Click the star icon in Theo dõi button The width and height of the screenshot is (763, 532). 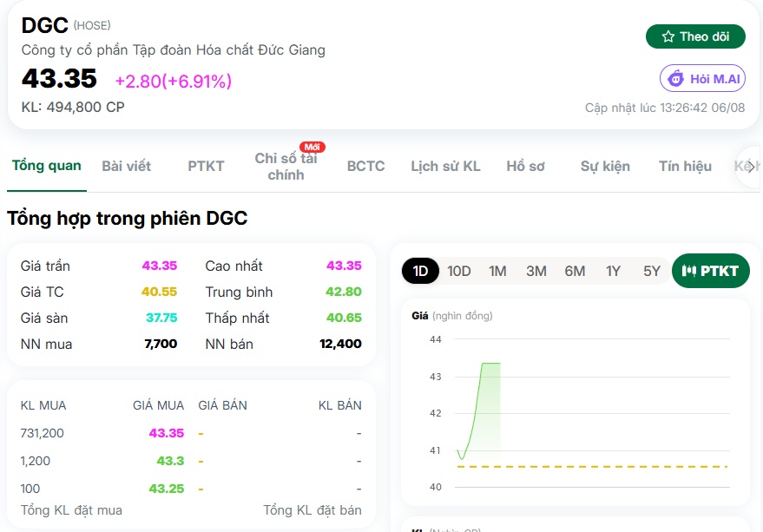pyautogui.click(x=668, y=36)
